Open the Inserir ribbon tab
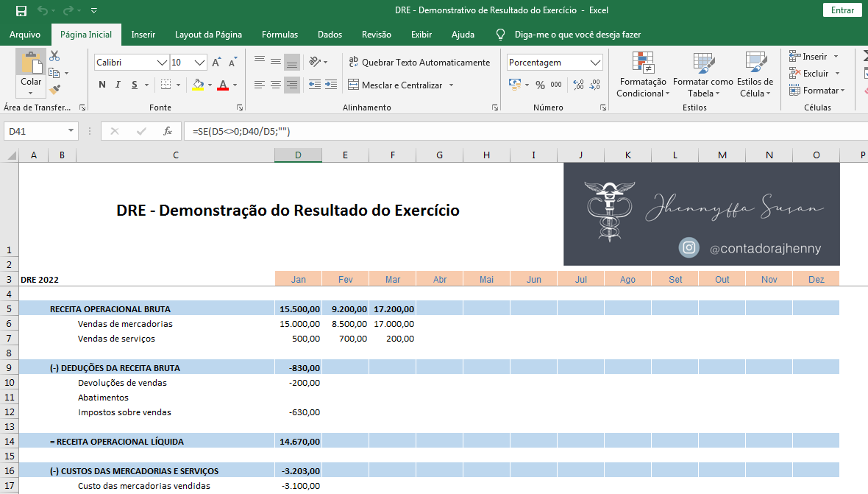868x494 pixels. 143,34
